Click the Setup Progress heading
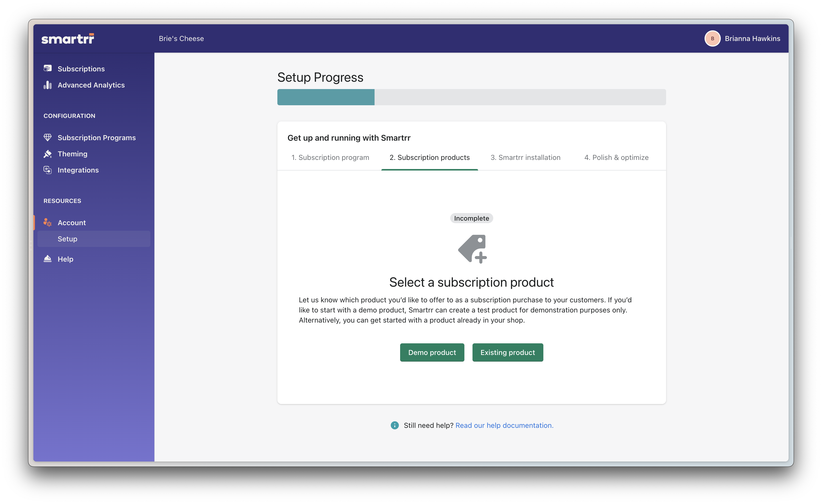This screenshot has height=504, width=822. [320, 77]
